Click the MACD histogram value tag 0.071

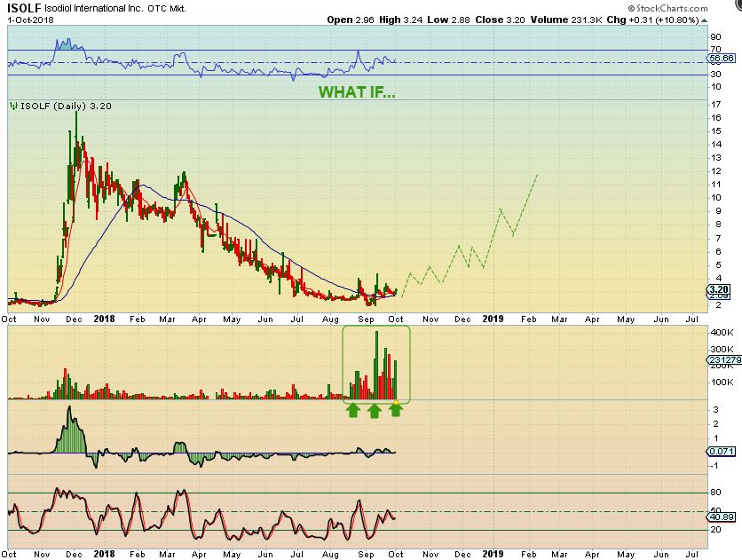[722, 451]
